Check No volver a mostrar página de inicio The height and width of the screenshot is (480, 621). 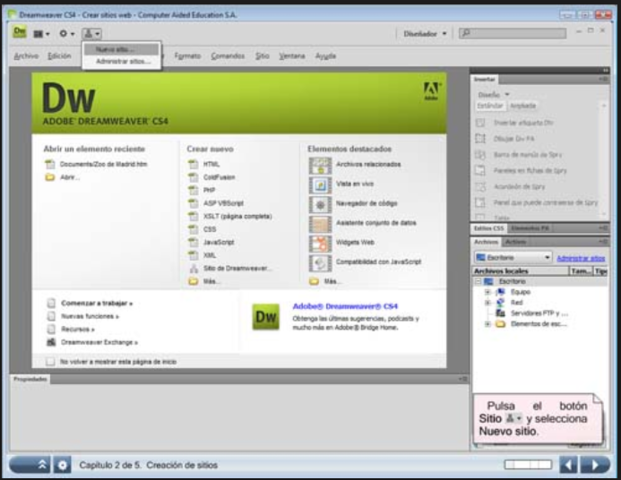pos(50,362)
